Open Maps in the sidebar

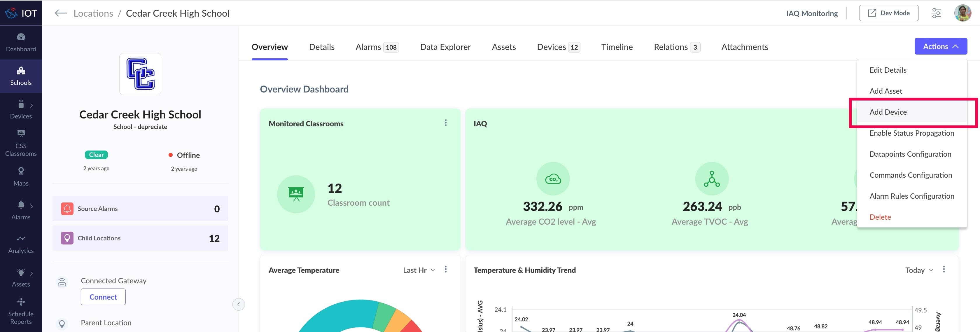(21, 177)
